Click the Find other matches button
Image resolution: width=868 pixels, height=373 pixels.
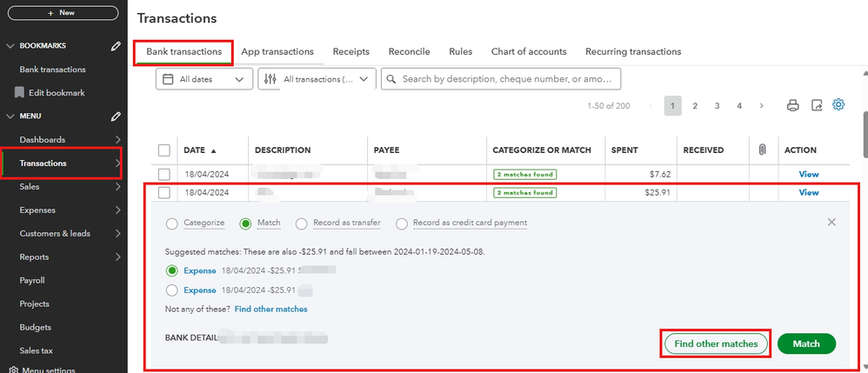tap(716, 343)
